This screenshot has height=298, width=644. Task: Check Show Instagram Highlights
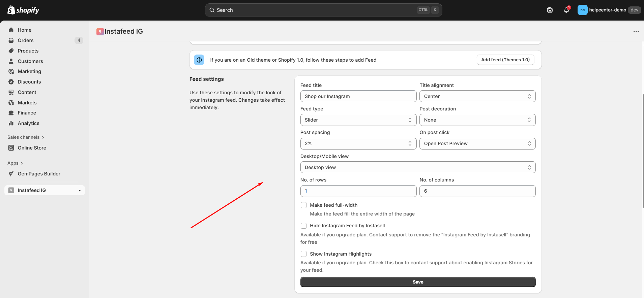303,254
